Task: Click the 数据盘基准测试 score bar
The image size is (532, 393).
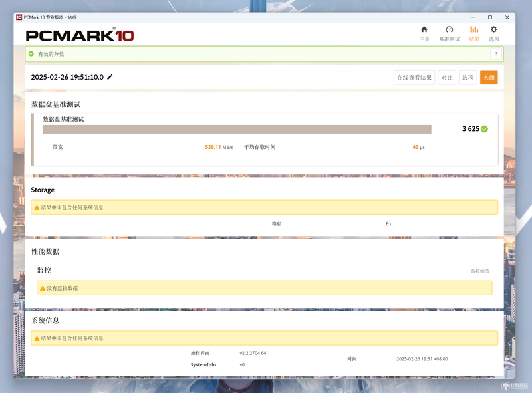Action: pos(237,129)
